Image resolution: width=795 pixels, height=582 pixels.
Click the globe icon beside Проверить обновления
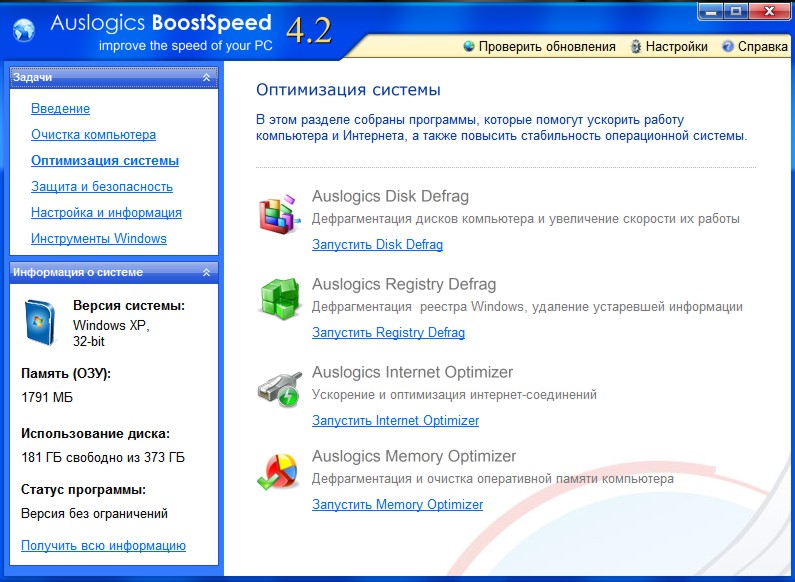click(x=469, y=46)
